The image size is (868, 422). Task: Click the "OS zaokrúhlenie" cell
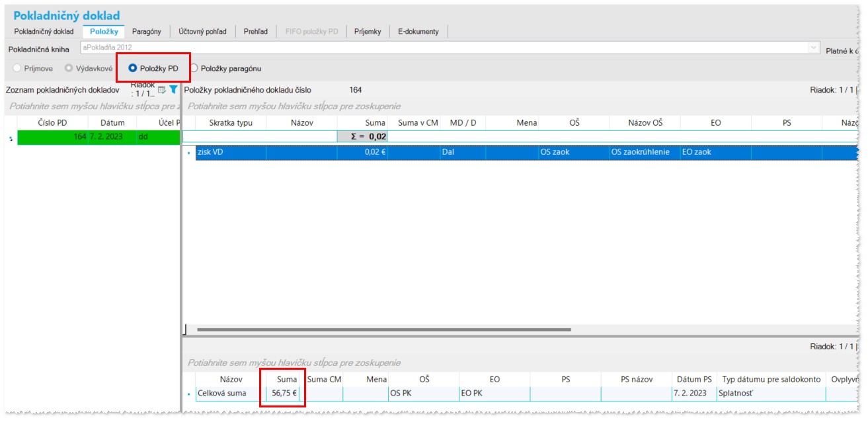tap(645, 152)
